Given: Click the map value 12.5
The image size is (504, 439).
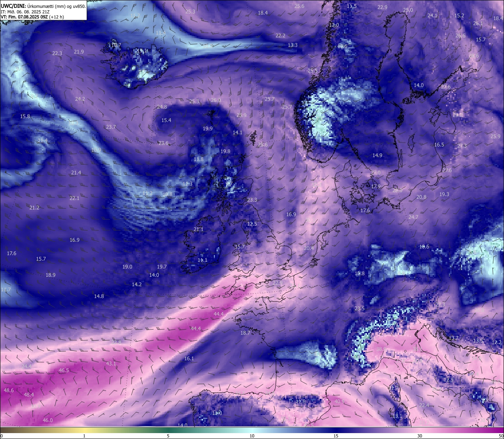Looking at the screenshot, I should pyautogui.click(x=252, y=224).
